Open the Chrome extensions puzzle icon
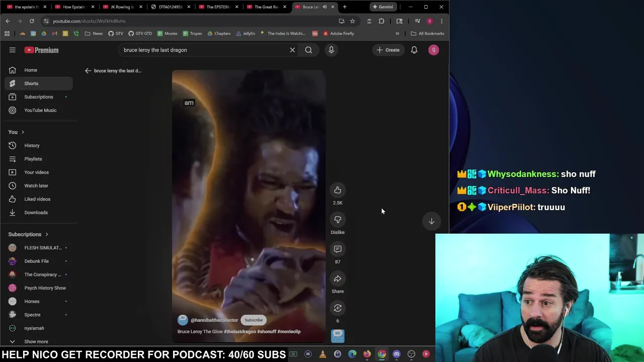Screen dimensions: 644x362 click(x=381, y=21)
